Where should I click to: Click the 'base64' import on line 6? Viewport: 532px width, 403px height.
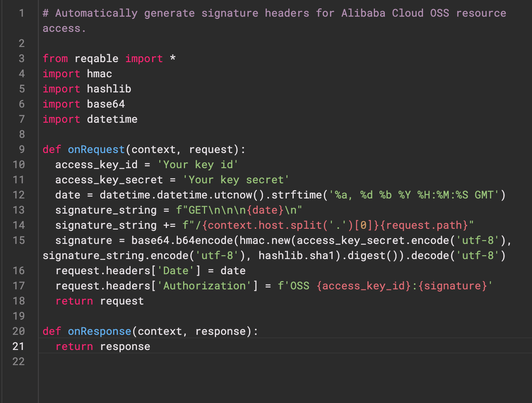tap(106, 104)
